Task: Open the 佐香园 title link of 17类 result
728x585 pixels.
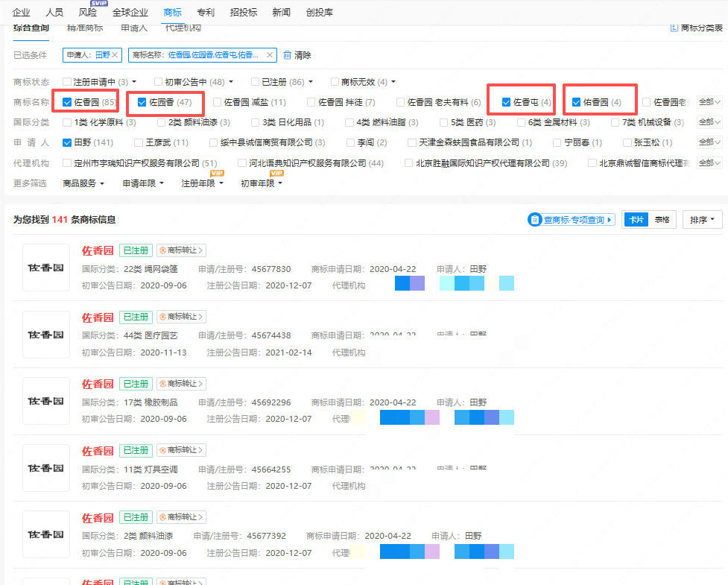Action: coord(98,384)
